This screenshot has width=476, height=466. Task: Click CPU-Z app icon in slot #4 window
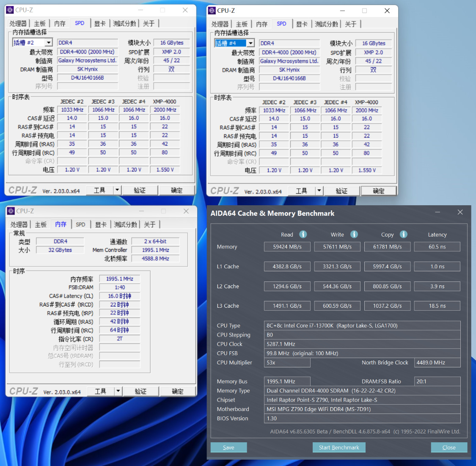point(212,11)
